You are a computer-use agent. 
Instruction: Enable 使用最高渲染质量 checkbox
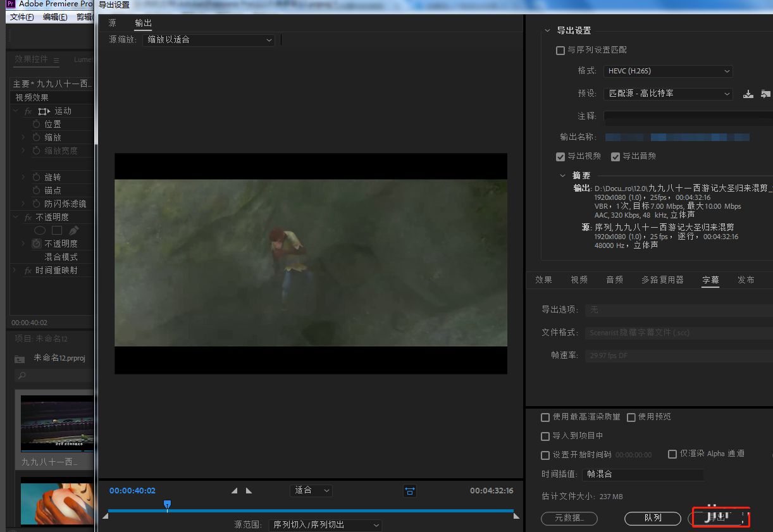click(x=545, y=418)
